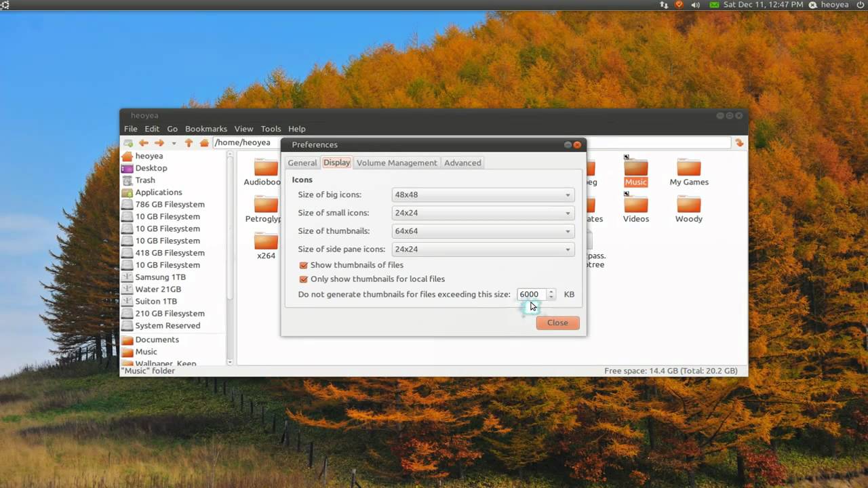This screenshot has width=868, height=488.
Task: Open the Tools menu
Action: (271, 129)
